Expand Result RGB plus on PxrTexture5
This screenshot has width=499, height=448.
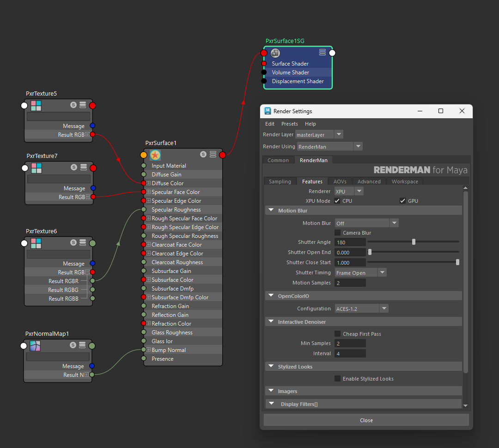point(87,134)
